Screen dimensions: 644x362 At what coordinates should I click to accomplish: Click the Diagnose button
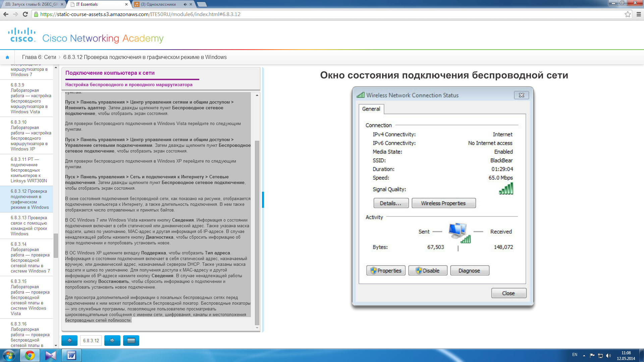point(470,270)
